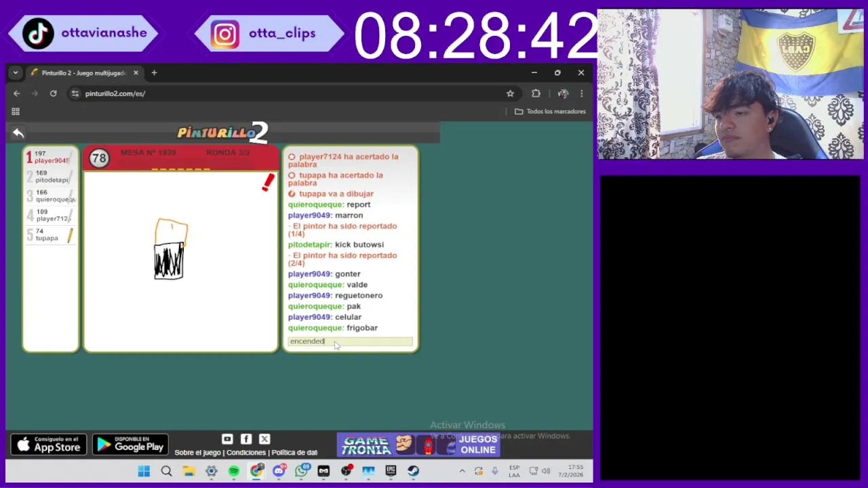This screenshot has width=868, height=488.
Task: Switch the ESP LAA keyboard language
Action: [514, 471]
